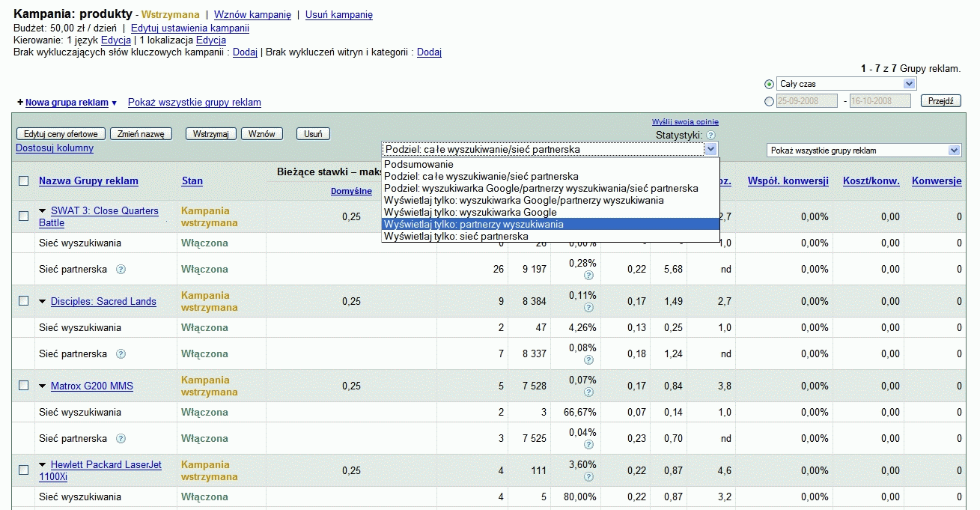This screenshot has height=510, width=980.
Task: Click the Zmień nazwę button
Action: [141, 134]
